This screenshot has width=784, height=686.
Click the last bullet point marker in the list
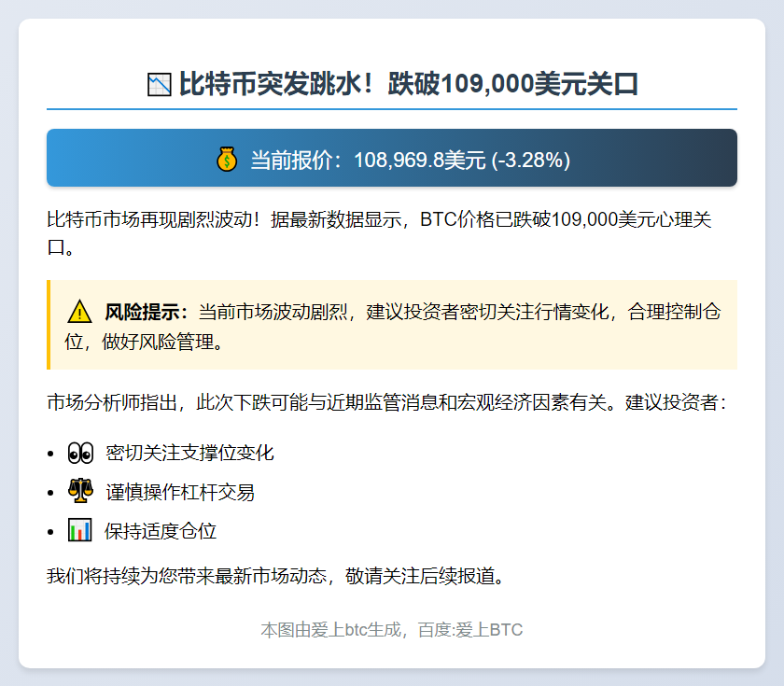click(x=51, y=530)
